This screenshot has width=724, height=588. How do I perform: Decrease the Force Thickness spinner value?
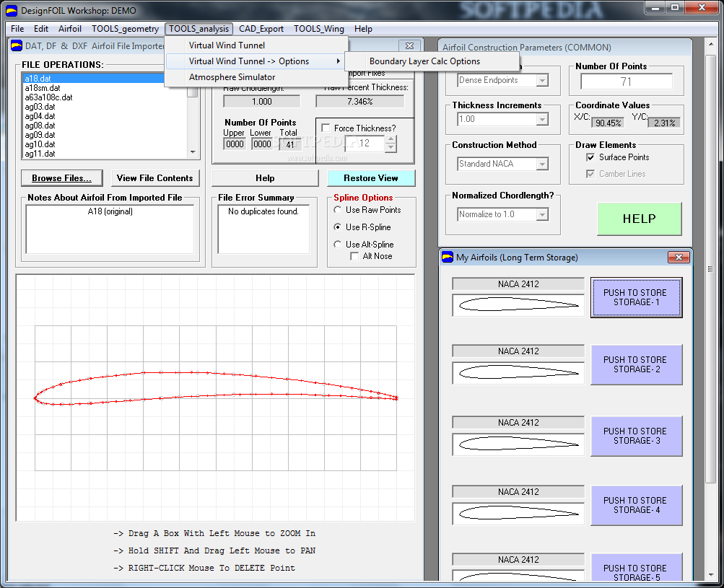point(391,148)
